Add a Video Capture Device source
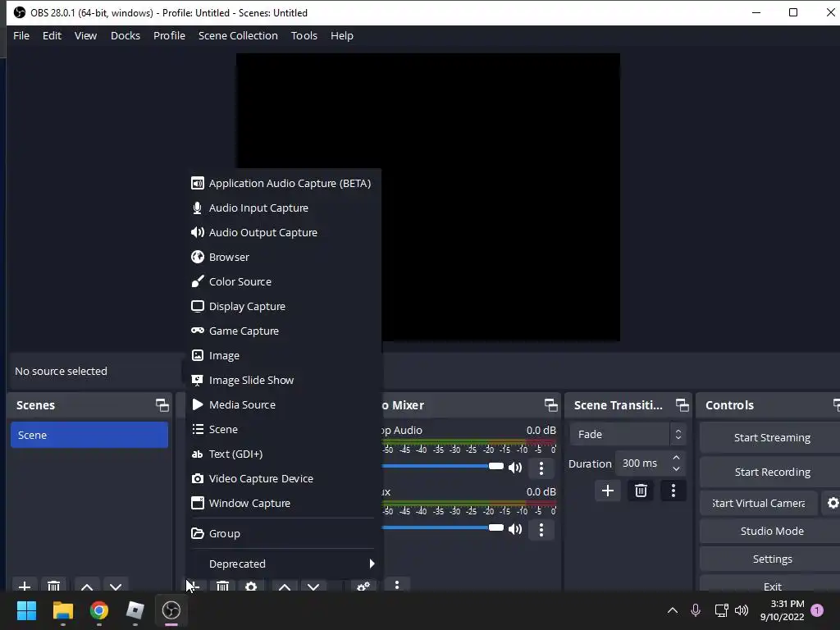This screenshot has height=630, width=840. [283, 479]
